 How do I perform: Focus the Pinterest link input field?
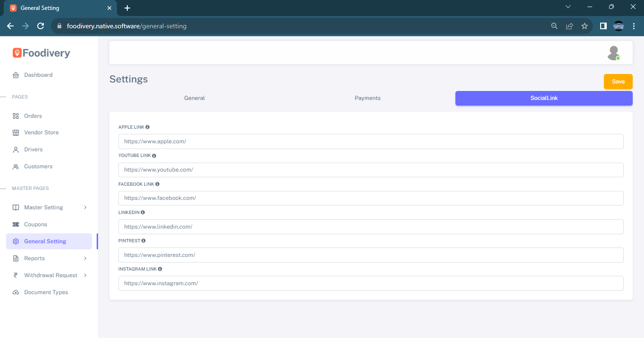(x=371, y=255)
